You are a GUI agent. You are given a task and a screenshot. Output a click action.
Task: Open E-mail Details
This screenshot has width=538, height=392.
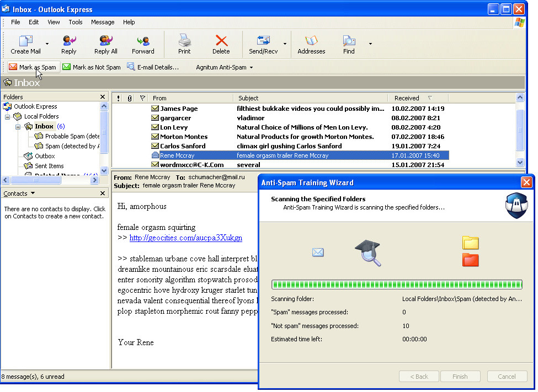[153, 67]
